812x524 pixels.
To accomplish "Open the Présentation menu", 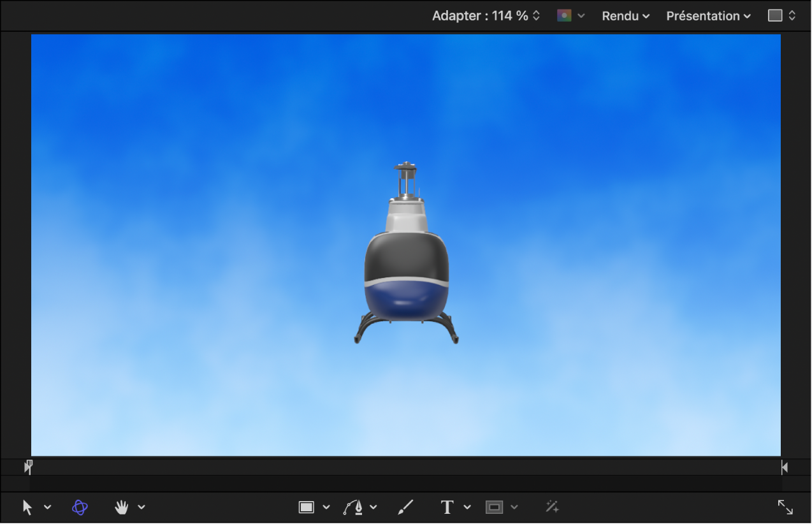I will click(x=708, y=16).
